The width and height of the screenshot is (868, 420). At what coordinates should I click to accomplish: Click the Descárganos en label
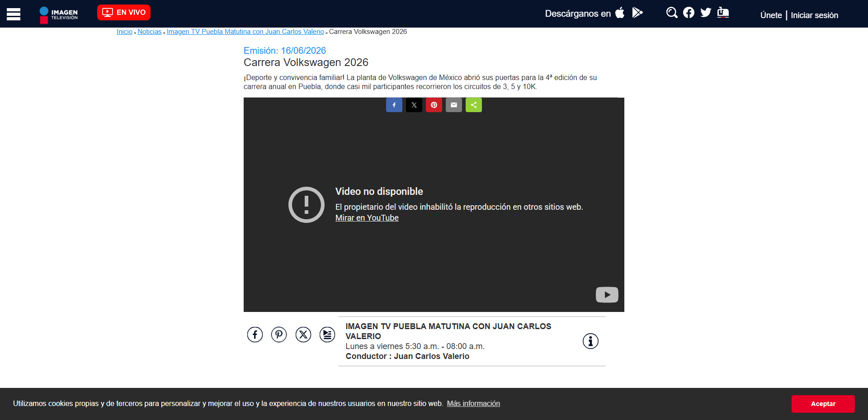[x=578, y=14]
